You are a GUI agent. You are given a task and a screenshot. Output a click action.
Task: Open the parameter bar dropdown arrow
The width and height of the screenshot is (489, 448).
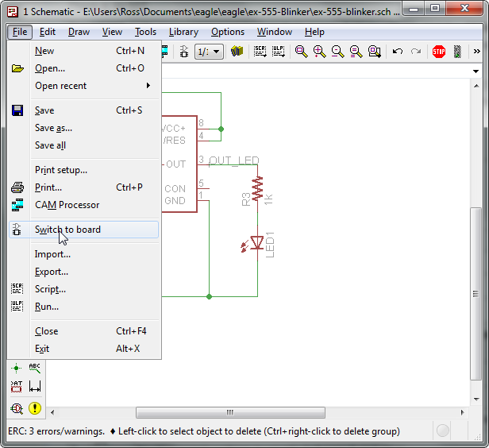pos(476,71)
